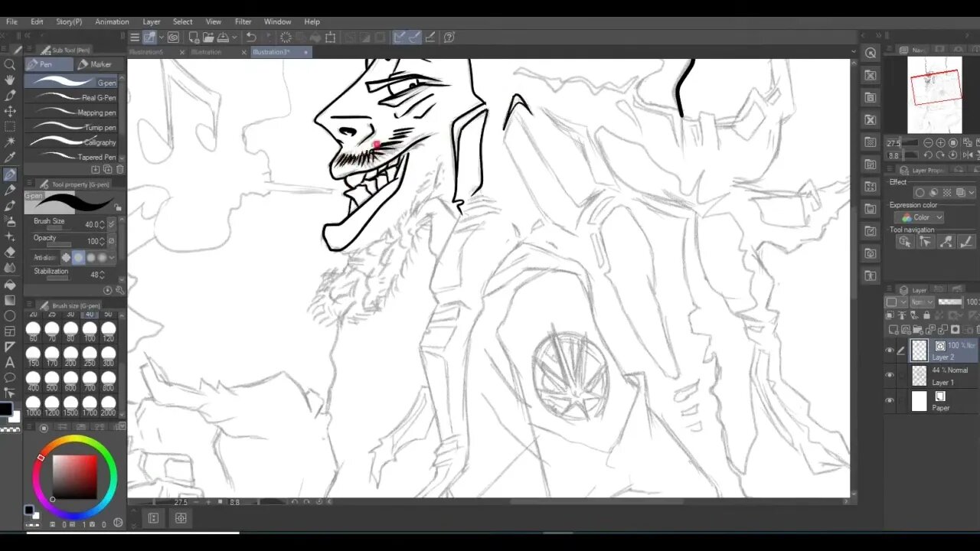Click the Object tool navigation icon
This screenshot has height=551, width=980.
tap(906, 242)
